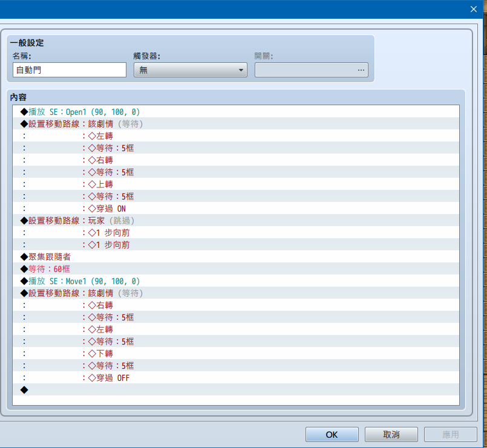Image resolution: width=487 pixels, height=448 pixels.
Task: Click the 名稱: label
Action: coord(22,56)
